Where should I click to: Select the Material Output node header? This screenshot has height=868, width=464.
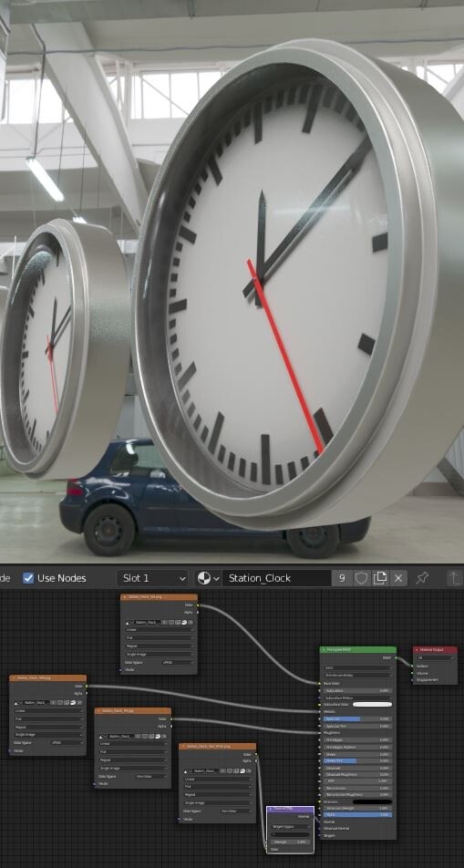click(x=435, y=649)
